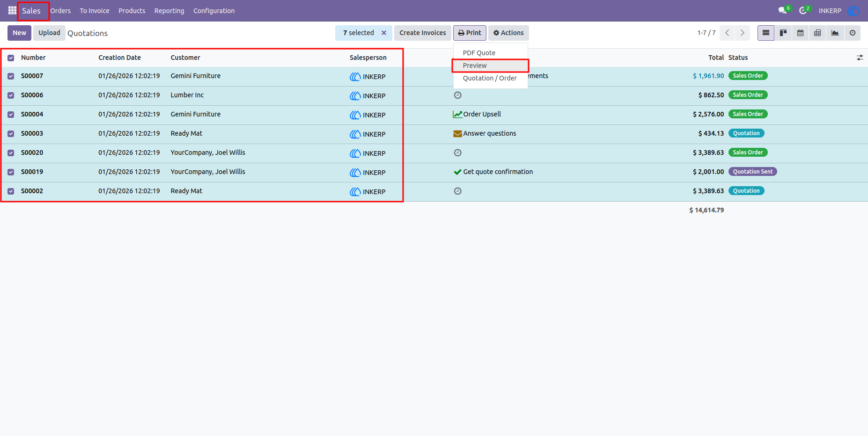Click activity clock icon in S00006 row
The width and height of the screenshot is (868, 436).
point(458,95)
